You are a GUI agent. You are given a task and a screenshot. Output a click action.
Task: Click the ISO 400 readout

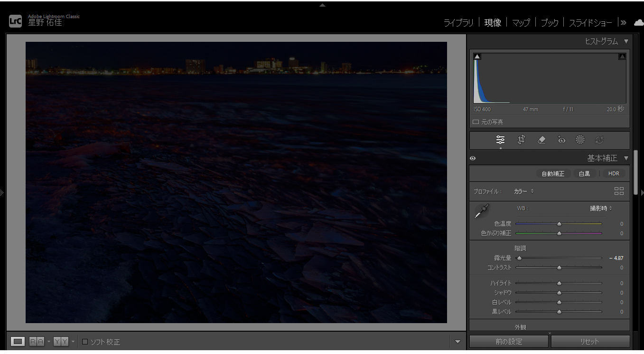coord(483,109)
